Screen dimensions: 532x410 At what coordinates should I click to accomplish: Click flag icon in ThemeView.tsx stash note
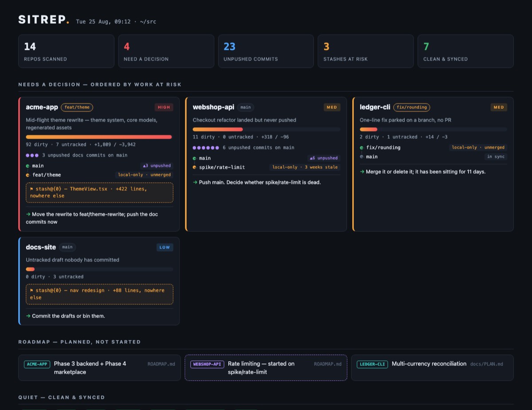[31, 189]
